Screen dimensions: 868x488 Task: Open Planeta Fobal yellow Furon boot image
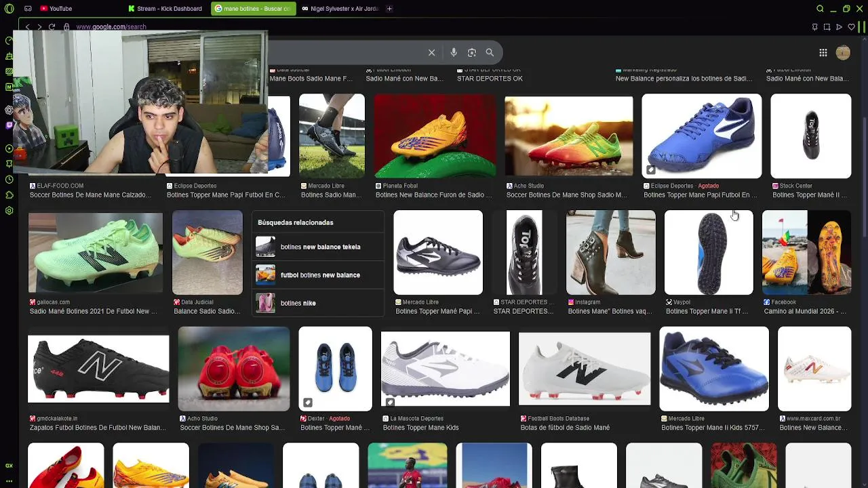pyautogui.click(x=435, y=136)
